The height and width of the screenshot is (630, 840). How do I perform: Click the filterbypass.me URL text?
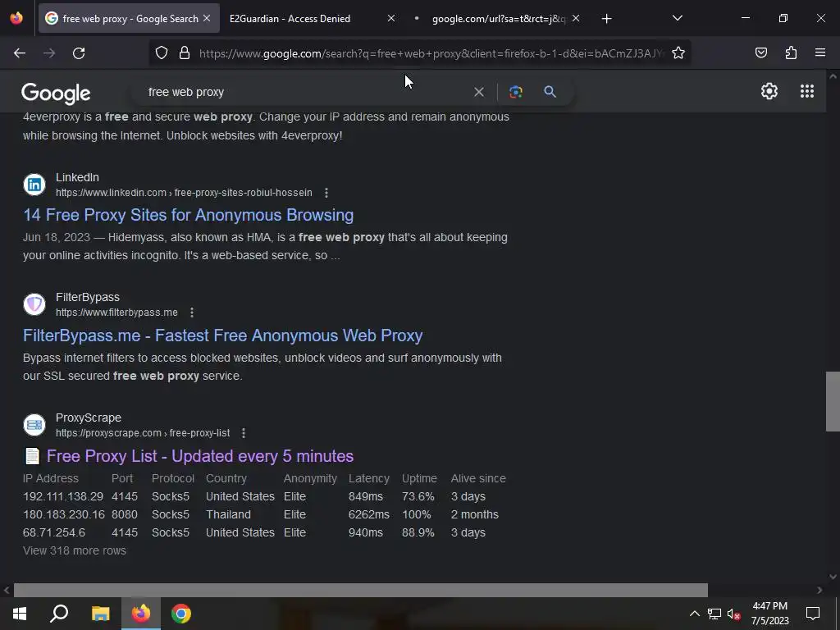pos(116,313)
